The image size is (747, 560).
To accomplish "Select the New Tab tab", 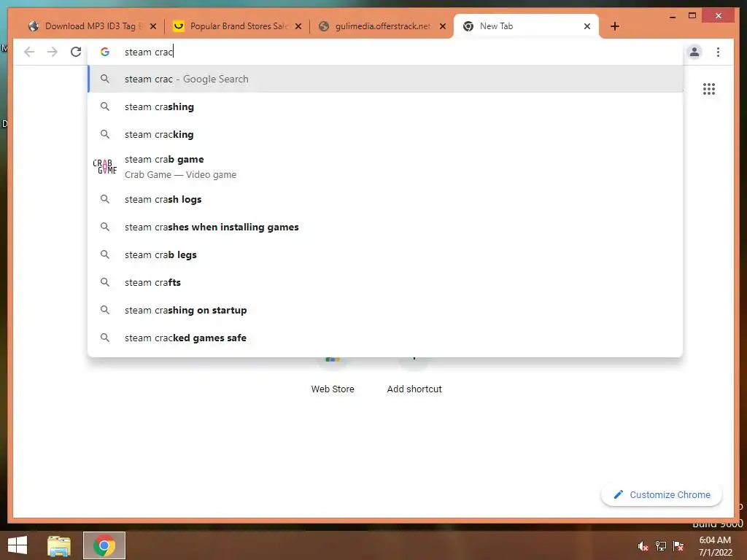I will tap(526, 26).
